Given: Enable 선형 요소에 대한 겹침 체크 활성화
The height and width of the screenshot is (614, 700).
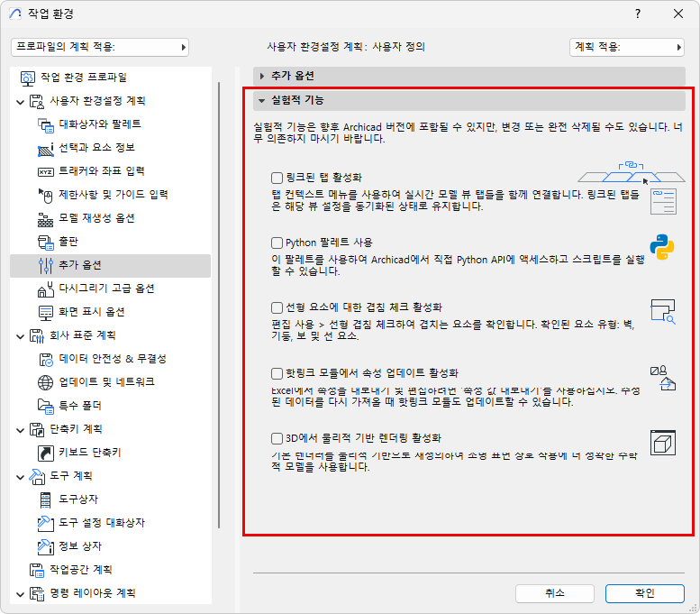Looking at the screenshot, I should point(277,307).
